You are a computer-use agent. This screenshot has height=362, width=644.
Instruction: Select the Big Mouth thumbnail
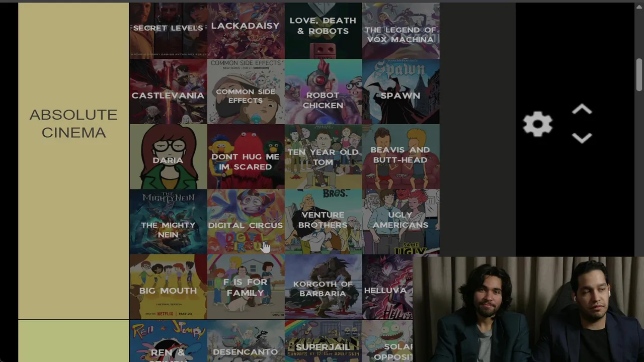168,287
